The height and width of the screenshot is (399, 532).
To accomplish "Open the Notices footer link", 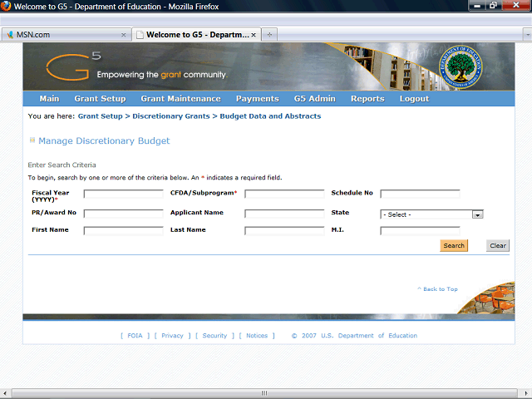I will pos(257,336).
